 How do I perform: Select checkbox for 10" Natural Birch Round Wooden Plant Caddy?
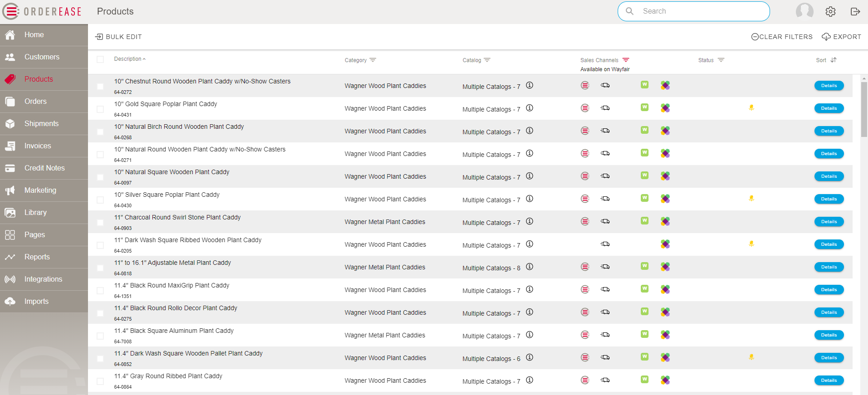pyautogui.click(x=100, y=132)
